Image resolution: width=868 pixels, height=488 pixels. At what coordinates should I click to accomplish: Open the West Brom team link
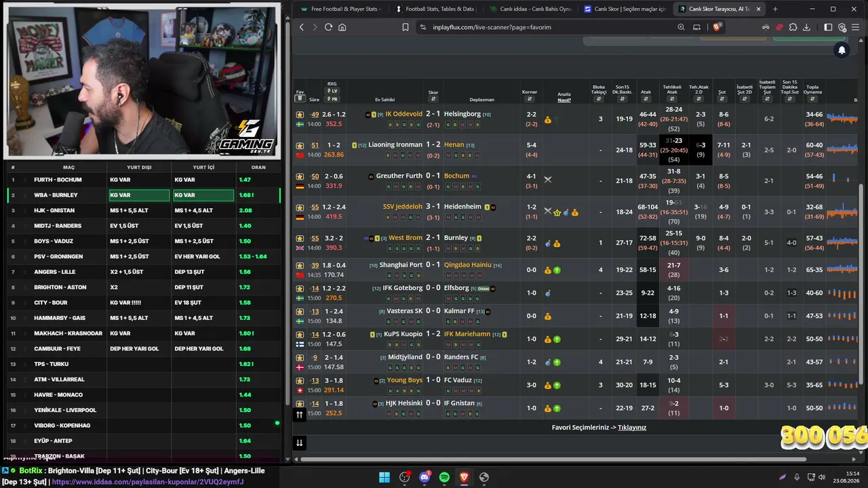[406, 238]
